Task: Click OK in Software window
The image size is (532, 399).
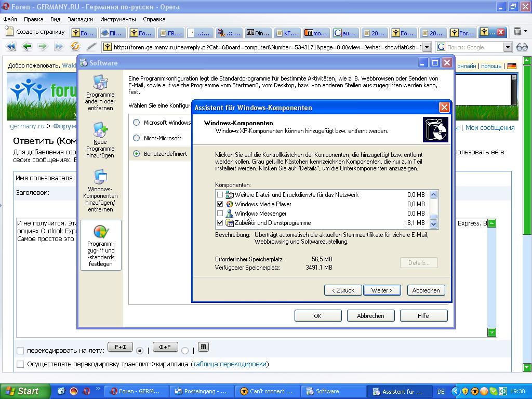Action: click(318, 315)
